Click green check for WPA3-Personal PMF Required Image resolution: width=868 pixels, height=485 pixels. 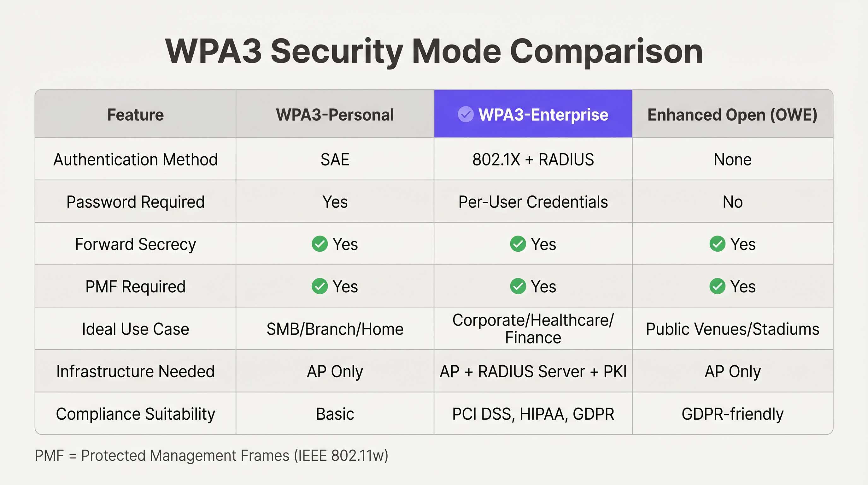pyautogui.click(x=320, y=286)
